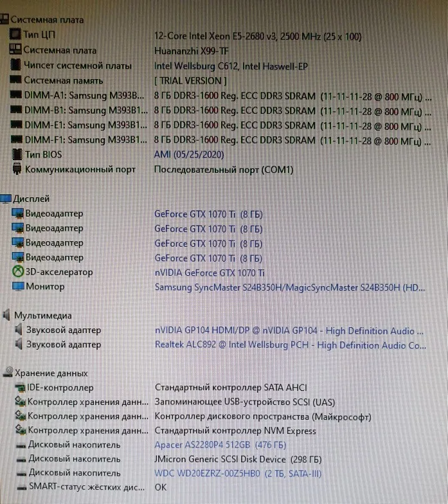
Task: Click the controller icon in the NVM Express row
Action: point(21,430)
